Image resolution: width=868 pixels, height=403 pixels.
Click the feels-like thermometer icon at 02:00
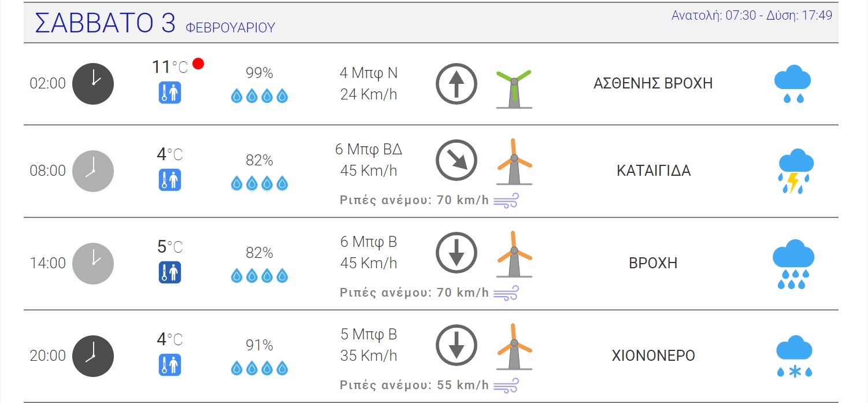click(170, 93)
